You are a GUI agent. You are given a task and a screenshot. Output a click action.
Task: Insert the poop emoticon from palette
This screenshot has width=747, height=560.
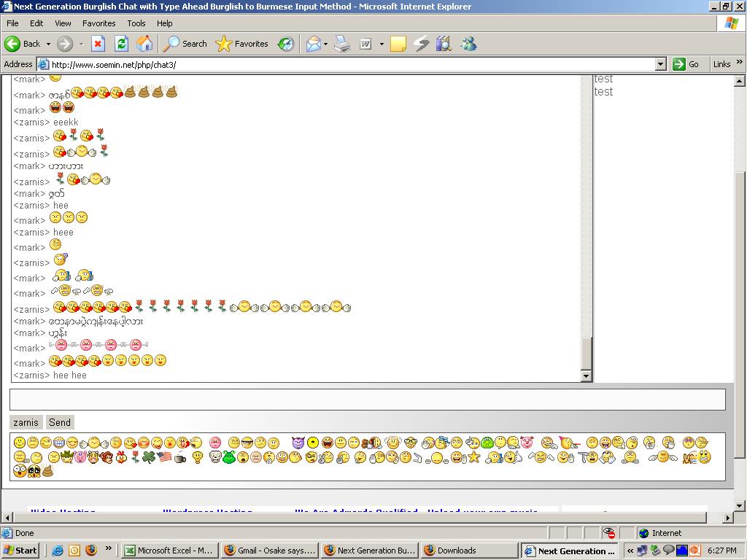pyautogui.click(x=47, y=470)
